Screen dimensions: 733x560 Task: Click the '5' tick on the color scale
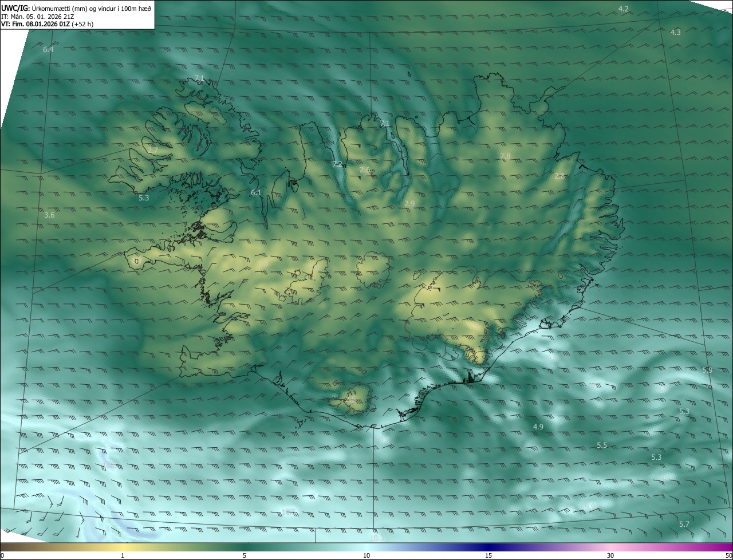[x=245, y=555]
